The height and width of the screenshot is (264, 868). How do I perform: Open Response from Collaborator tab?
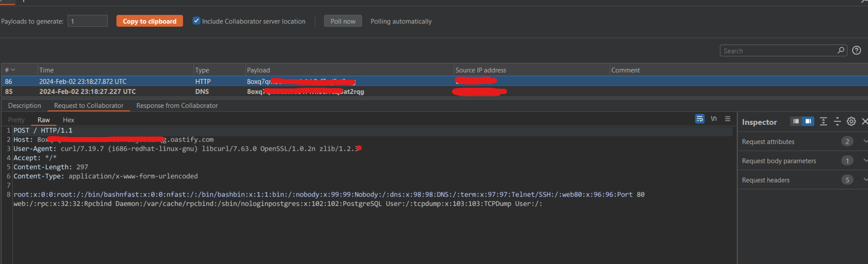[x=177, y=106]
